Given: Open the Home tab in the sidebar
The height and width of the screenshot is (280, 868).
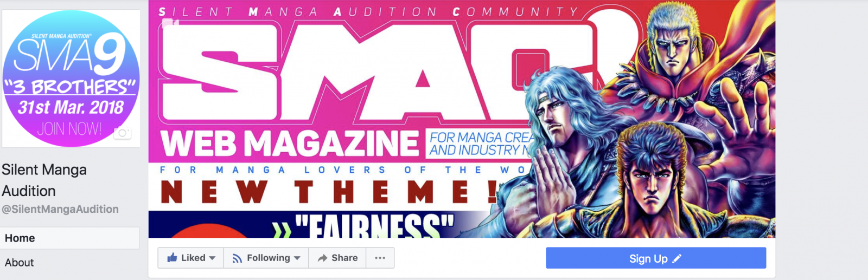Looking at the screenshot, I should point(69,238).
